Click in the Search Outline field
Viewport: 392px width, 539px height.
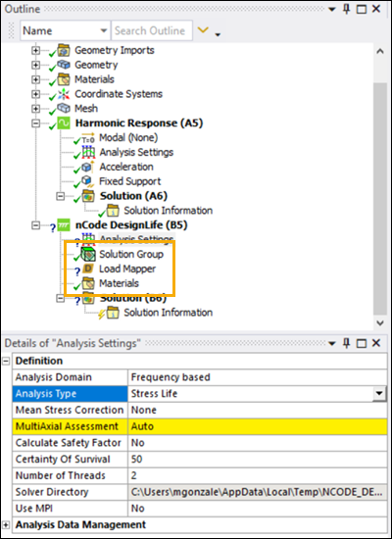pos(152,30)
